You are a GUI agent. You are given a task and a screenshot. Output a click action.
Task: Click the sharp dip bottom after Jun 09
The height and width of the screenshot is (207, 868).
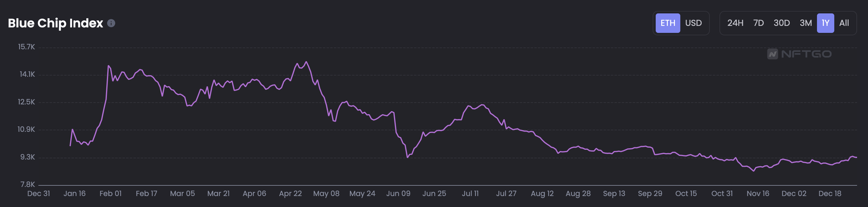click(x=407, y=157)
